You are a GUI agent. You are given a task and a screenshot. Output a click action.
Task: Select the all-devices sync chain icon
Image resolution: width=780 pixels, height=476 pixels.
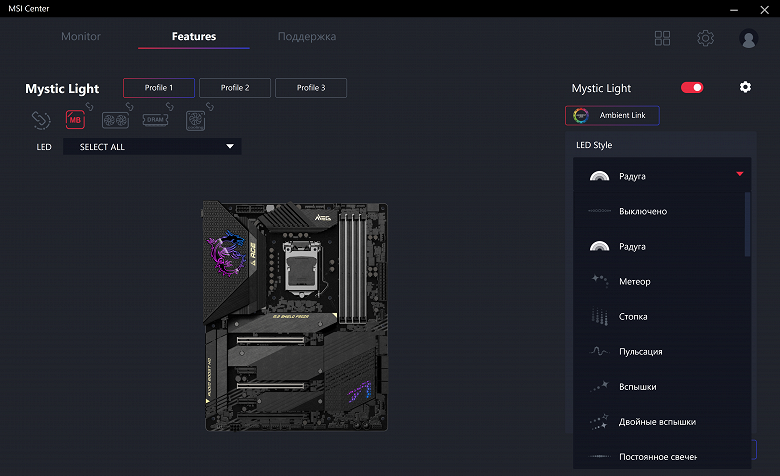[x=41, y=120]
